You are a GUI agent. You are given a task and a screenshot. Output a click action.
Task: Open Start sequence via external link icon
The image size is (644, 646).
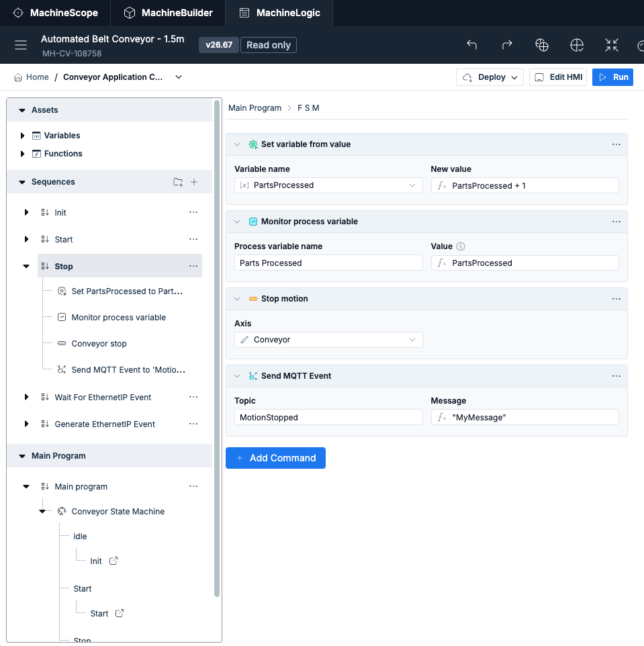[119, 613]
